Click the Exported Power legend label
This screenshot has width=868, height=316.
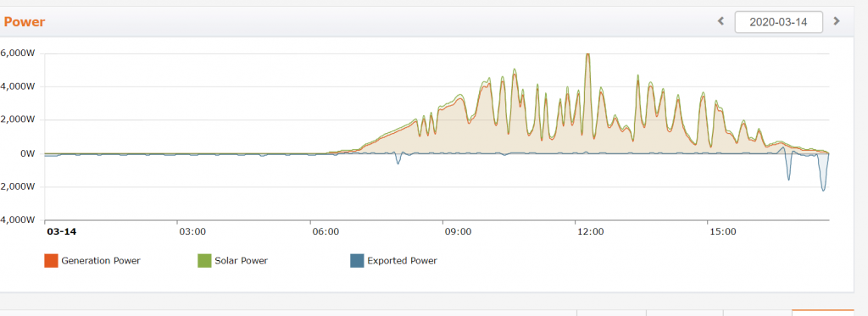pos(403,261)
